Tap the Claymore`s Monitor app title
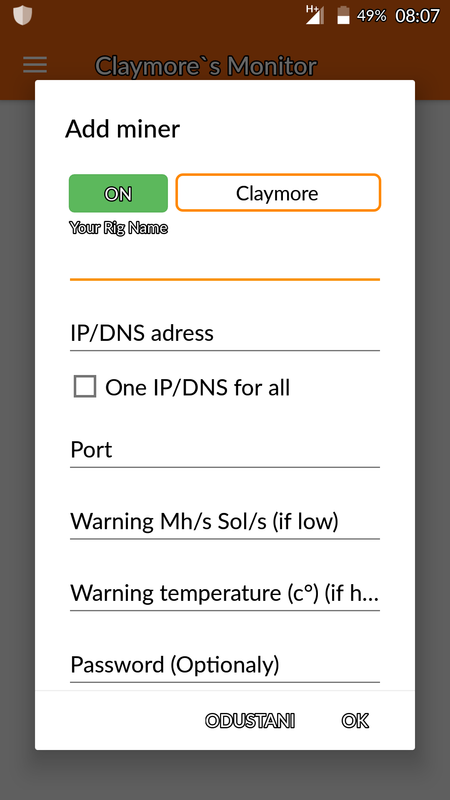Image resolution: width=450 pixels, height=800 pixels. click(206, 66)
